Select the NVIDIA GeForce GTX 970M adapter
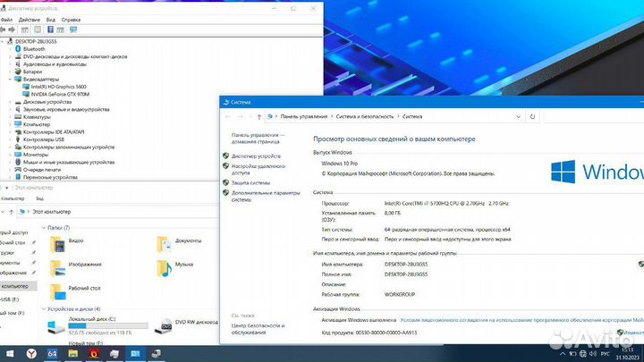Image resolution: width=644 pixels, height=362 pixels. [60, 94]
